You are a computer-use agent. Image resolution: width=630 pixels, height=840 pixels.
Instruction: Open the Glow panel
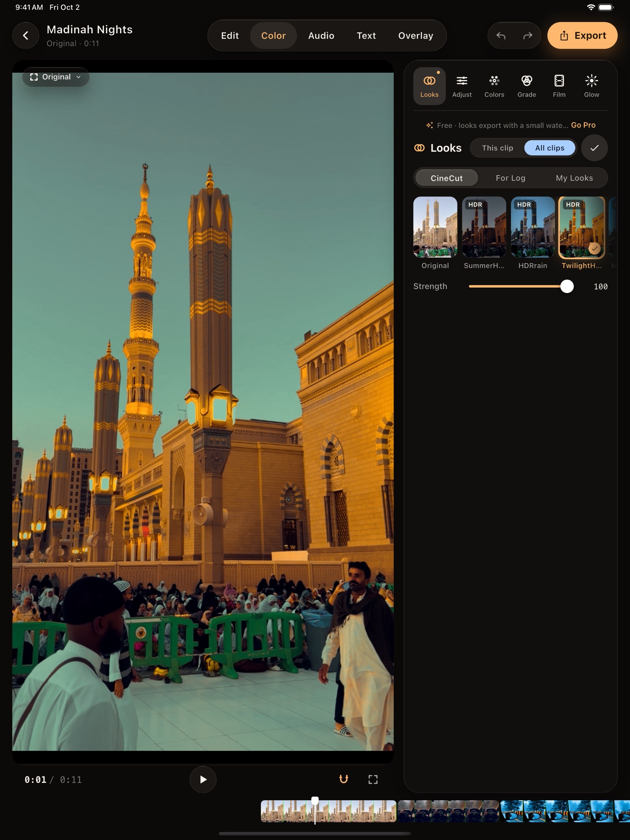pos(591,86)
